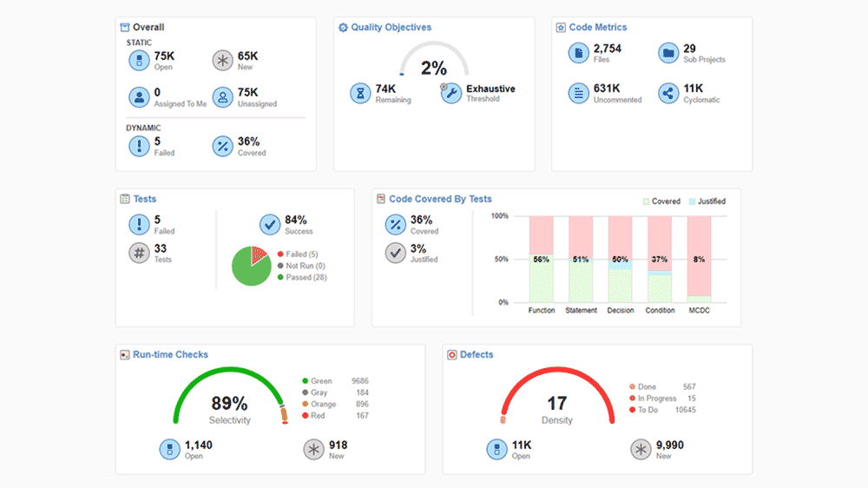Open the Defects panel title link
Screen dimensions: 868x488
tap(477, 355)
